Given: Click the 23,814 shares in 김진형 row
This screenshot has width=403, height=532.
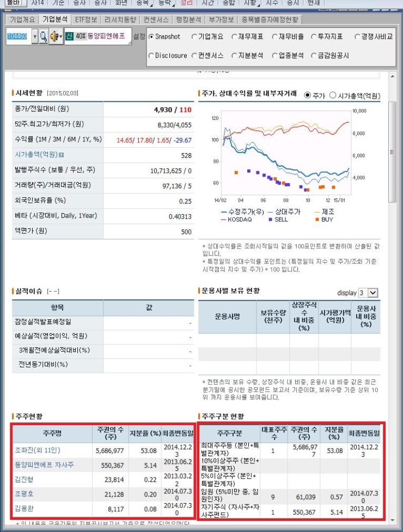Looking at the screenshot, I should pyautogui.click(x=114, y=480).
